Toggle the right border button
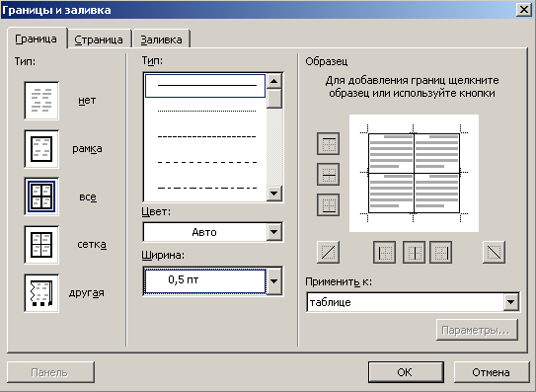The image size is (536, 392). pos(440,253)
